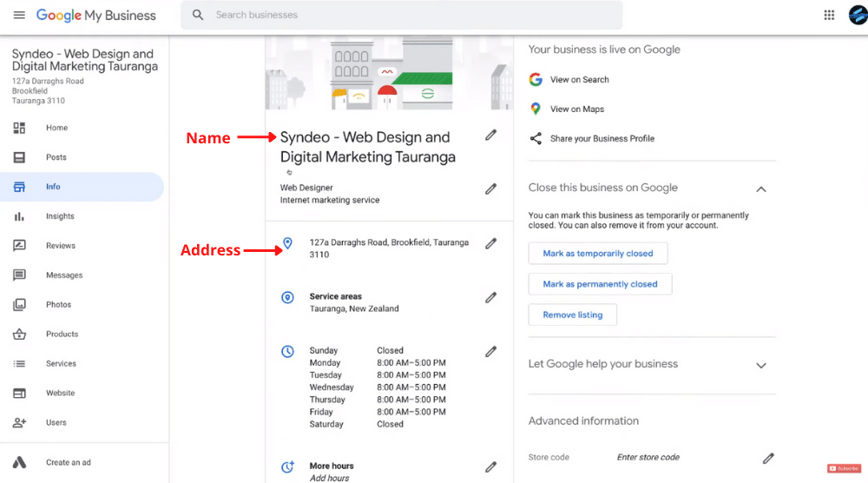868x483 pixels.
Task: Click the YouTube Subscribe button
Action: 845,468
